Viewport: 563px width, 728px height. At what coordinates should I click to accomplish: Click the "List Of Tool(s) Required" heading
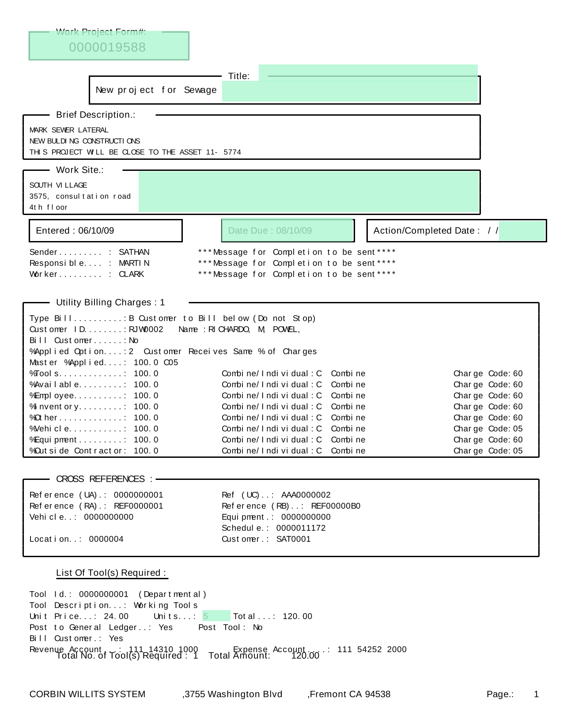(x=111, y=573)
